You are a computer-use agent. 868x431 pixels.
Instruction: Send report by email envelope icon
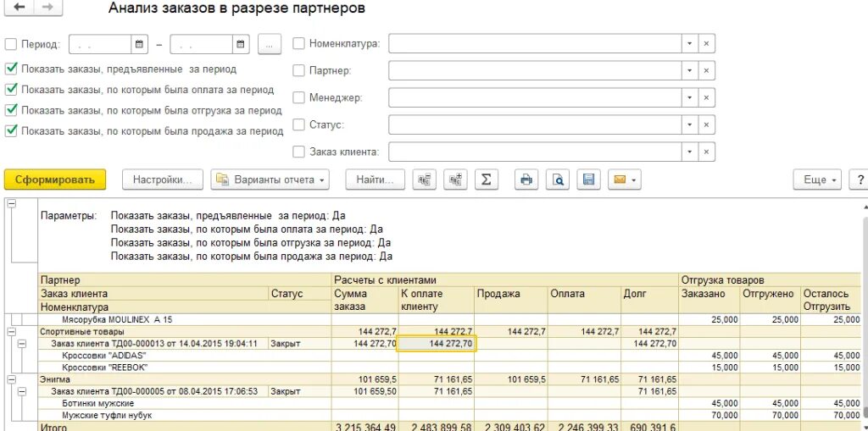tap(620, 180)
